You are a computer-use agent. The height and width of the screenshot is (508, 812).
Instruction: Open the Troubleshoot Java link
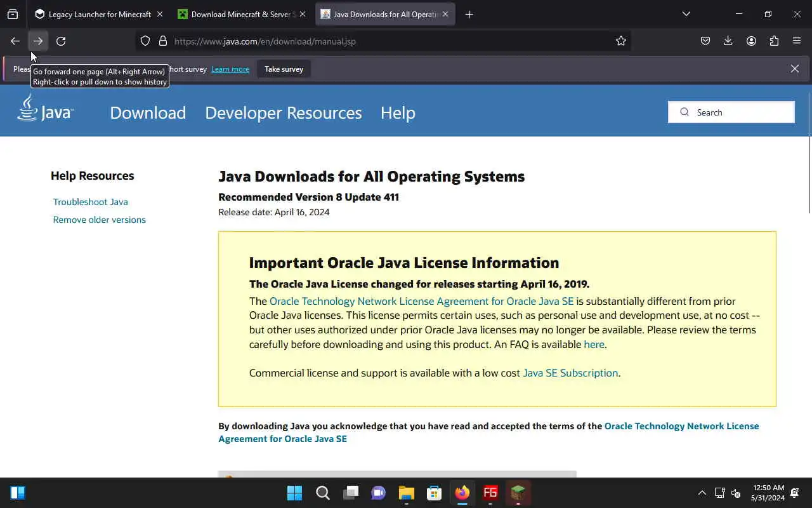tap(91, 202)
